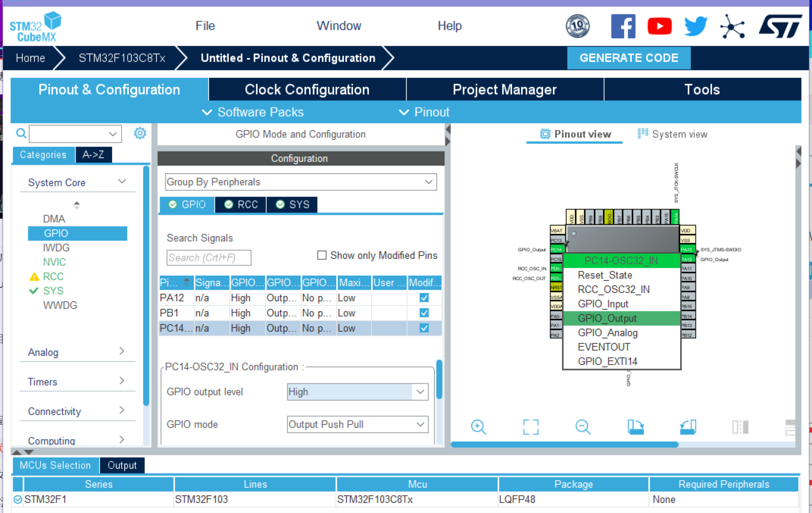This screenshot has width=812, height=513.
Task: Open the categories settings gear icon
Action: [x=140, y=133]
